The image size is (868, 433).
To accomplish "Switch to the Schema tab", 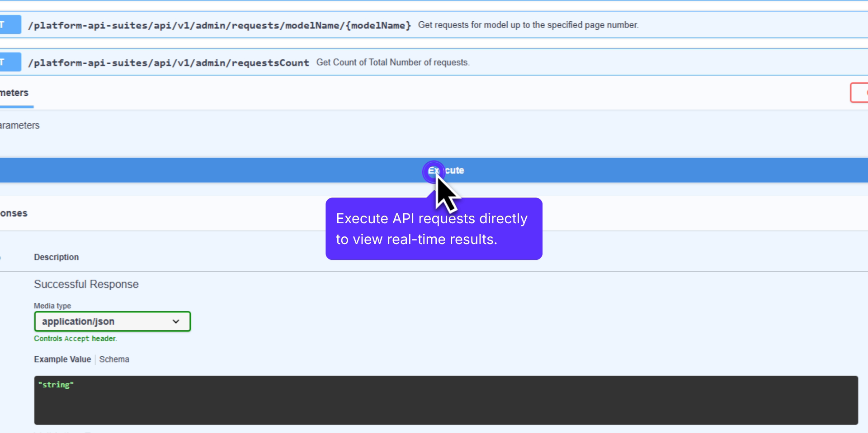I will coord(114,359).
